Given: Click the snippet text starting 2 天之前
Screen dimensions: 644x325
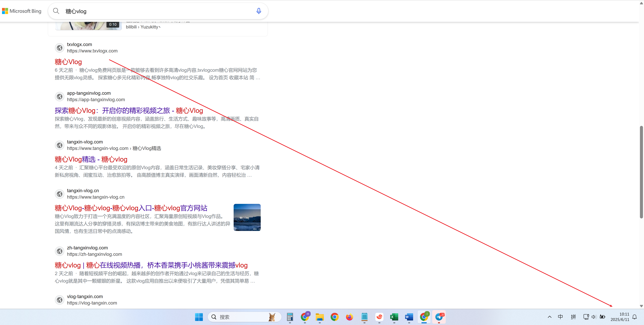Looking at the screenshot, I should pos(157,277).
